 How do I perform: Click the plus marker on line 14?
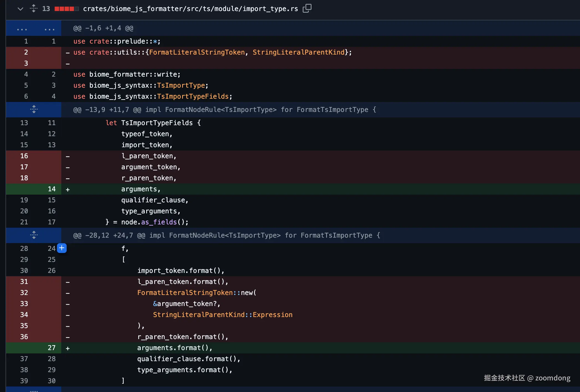tap(68, 189)
